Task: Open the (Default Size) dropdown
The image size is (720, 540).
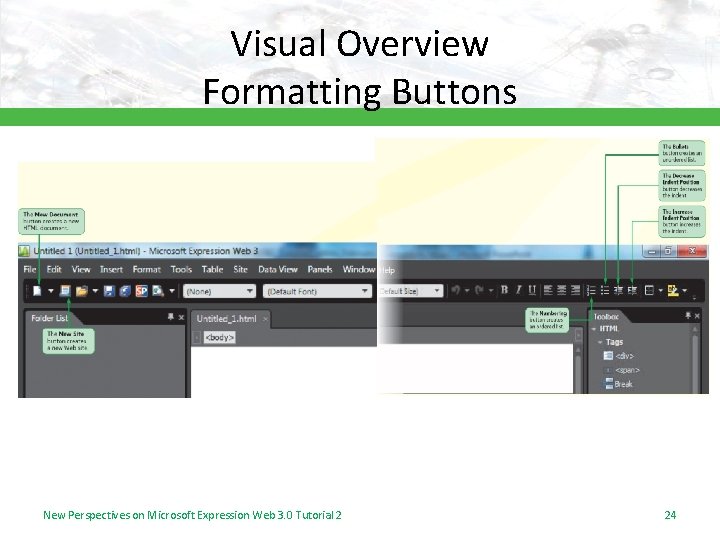Action: coord(410,291)
